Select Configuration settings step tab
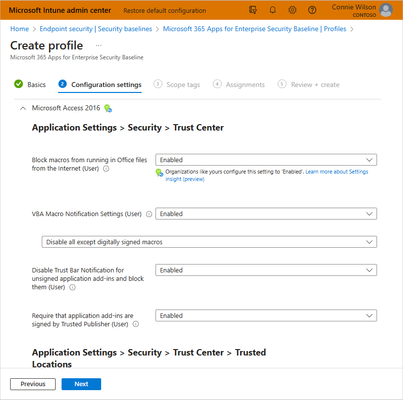 pos(100,85)
